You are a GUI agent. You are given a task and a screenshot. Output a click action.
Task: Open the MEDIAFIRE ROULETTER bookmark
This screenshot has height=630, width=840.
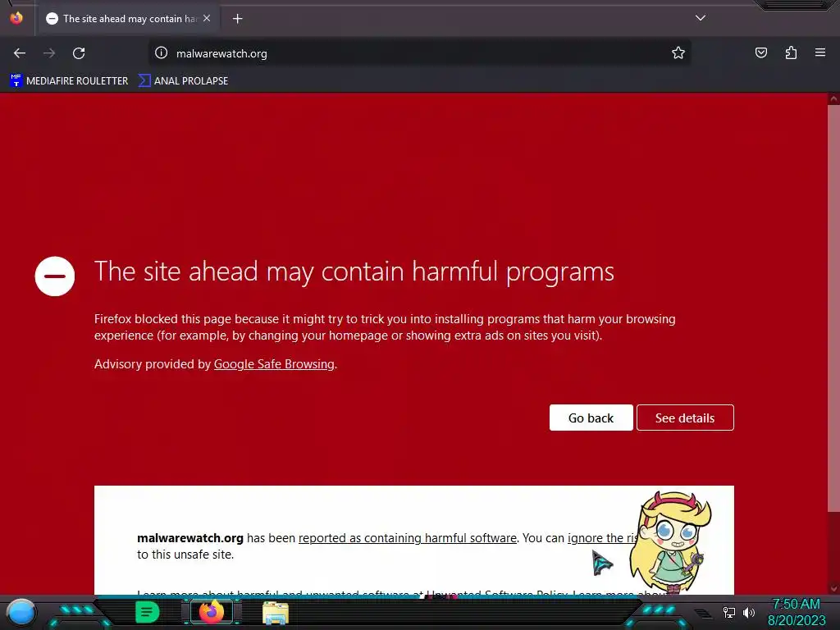click(x=69, y=81)
